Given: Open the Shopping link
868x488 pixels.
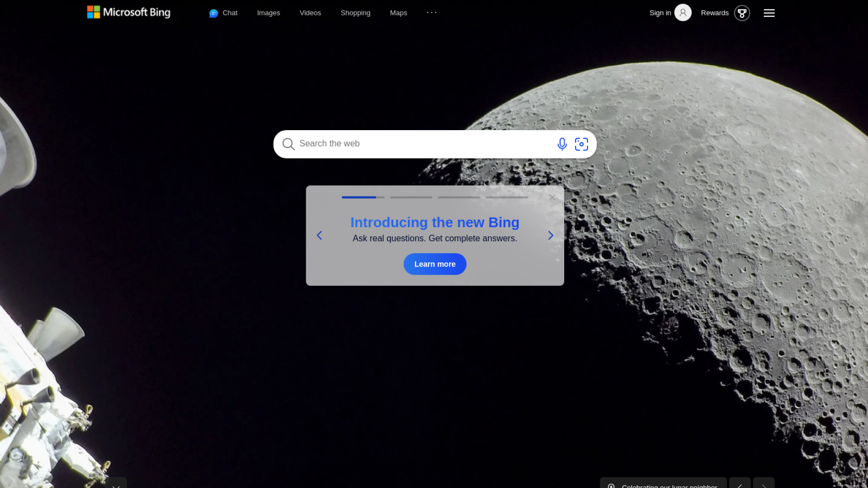Looking at the screenshot, I should click(x=355, y=13).
